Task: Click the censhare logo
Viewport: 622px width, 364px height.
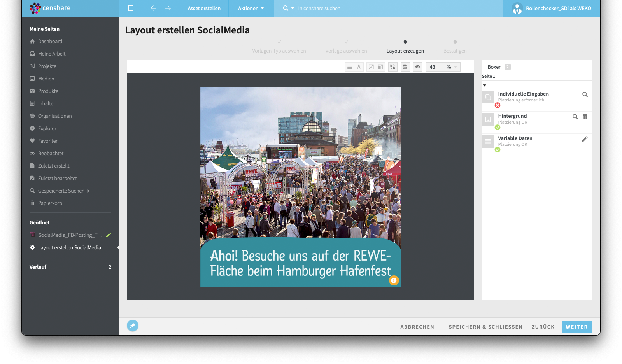Action: 50,8
